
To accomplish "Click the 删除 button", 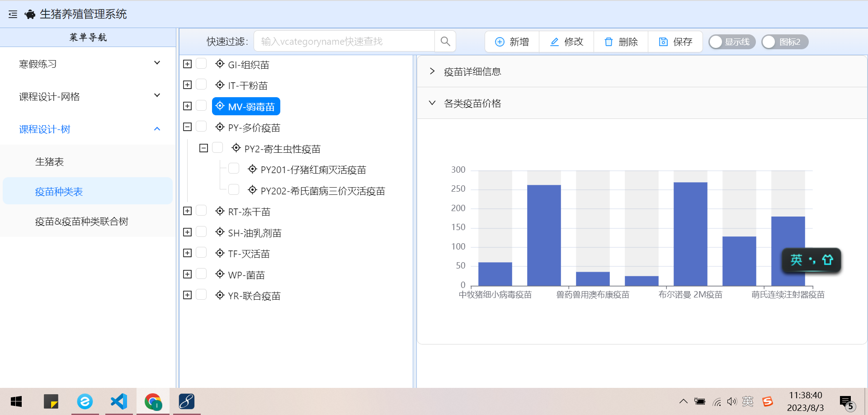I will click(x=621, y=42).
